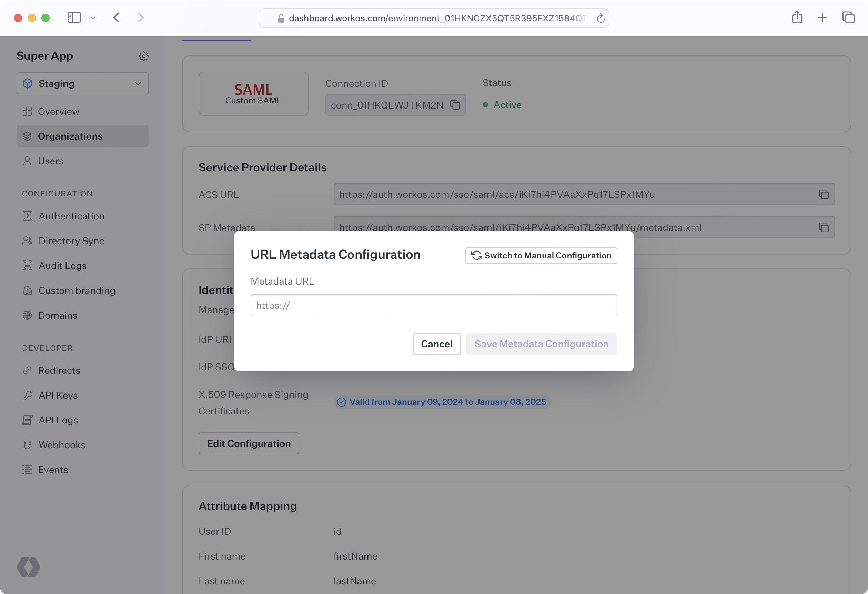The width and height of the screenshot is (868, 594).
Task: Expand the sidebar options chevron in Safari
Action: coord(93,18)
